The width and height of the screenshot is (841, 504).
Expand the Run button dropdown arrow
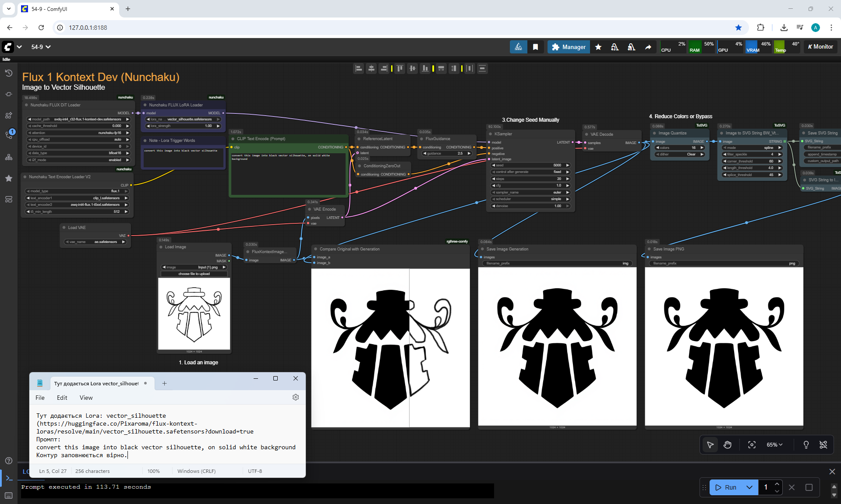click(x=749, y=487)
